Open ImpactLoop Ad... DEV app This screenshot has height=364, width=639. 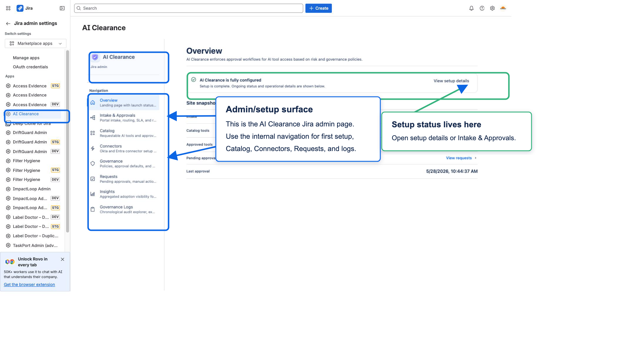coord(33,198)
